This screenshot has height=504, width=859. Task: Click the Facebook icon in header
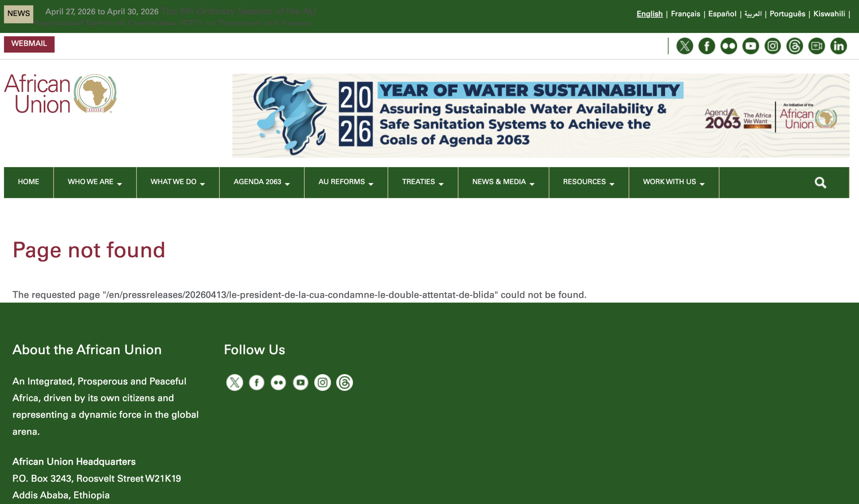pos(707,46)
